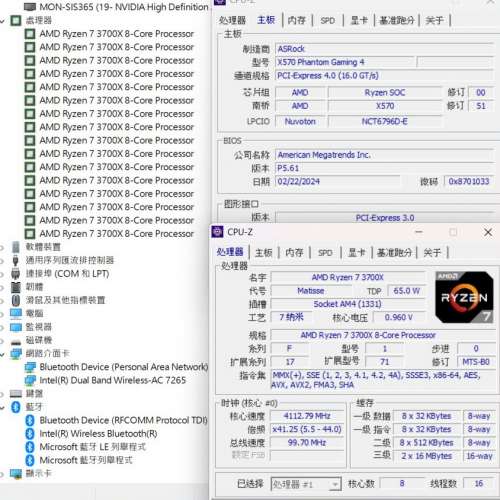The height and width of the screenshot is (500, 500).
Task: Click the 軟體裝置 category icon
Action: point(16,247)
